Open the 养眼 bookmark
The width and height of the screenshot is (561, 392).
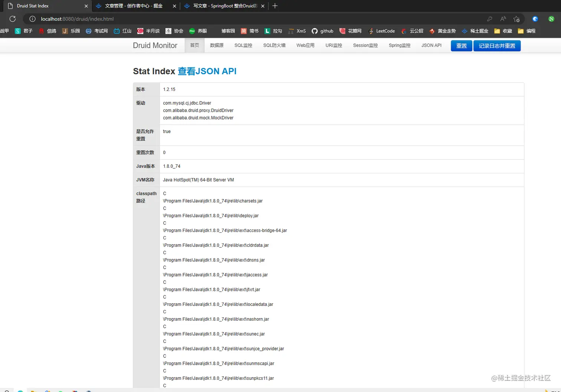tap(198, 31)
